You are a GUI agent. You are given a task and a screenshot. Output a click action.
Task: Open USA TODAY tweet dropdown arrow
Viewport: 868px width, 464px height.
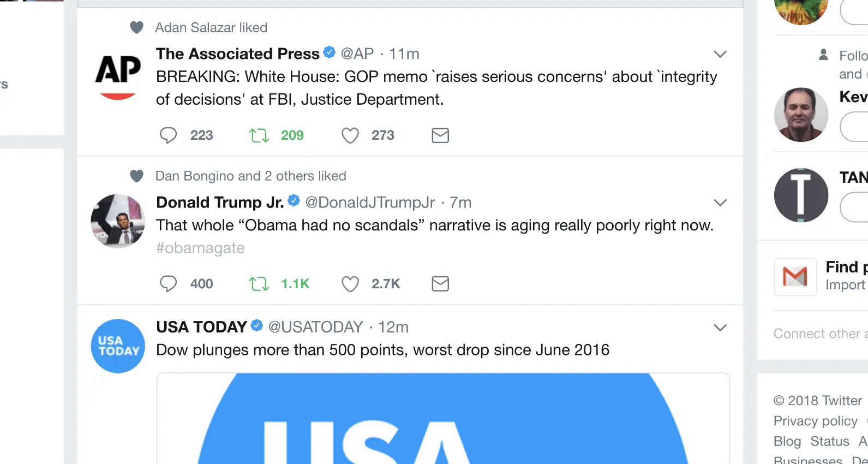pyautogui.click(x=720, y=328)
